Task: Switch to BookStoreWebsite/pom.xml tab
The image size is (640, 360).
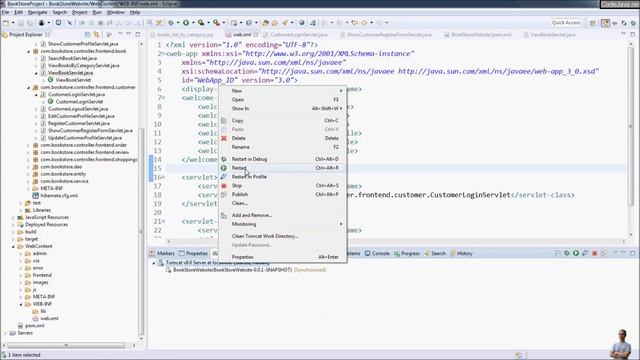Action: 478,35
